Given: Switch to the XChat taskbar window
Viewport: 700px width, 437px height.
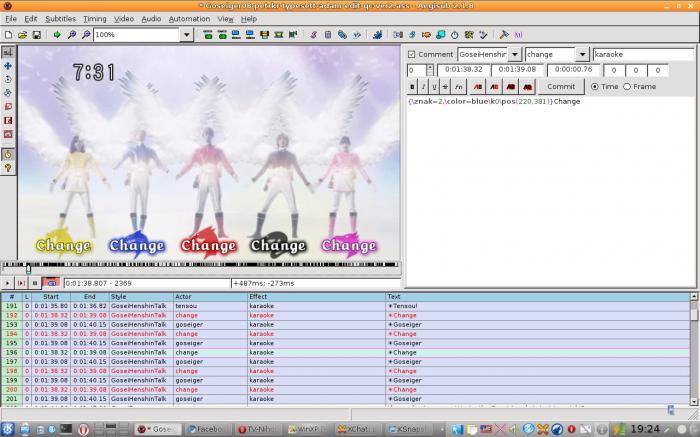Looking at the screenshot, I should click(358, 429).
